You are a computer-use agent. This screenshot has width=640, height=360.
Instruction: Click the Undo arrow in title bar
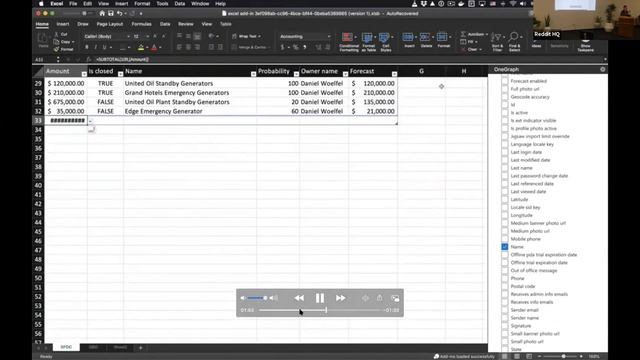(x=120, y=13)
